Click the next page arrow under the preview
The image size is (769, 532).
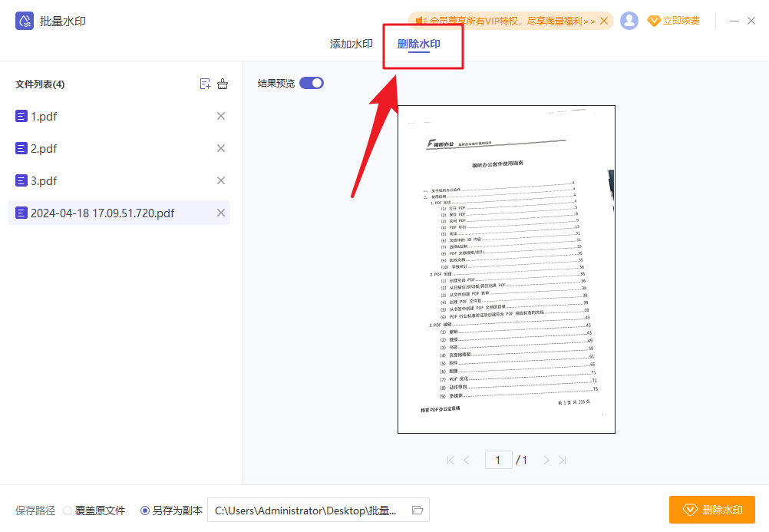click(x=546, y=460)
